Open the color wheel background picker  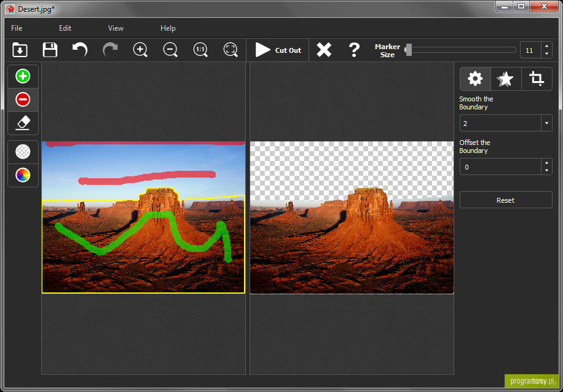[23, 175]
